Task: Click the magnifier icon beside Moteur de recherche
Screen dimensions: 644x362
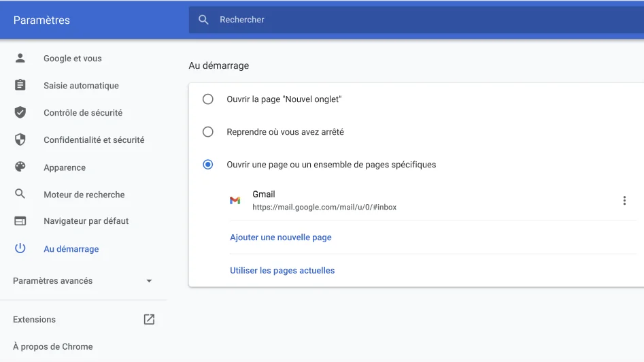Action: [x=20, y=195]
